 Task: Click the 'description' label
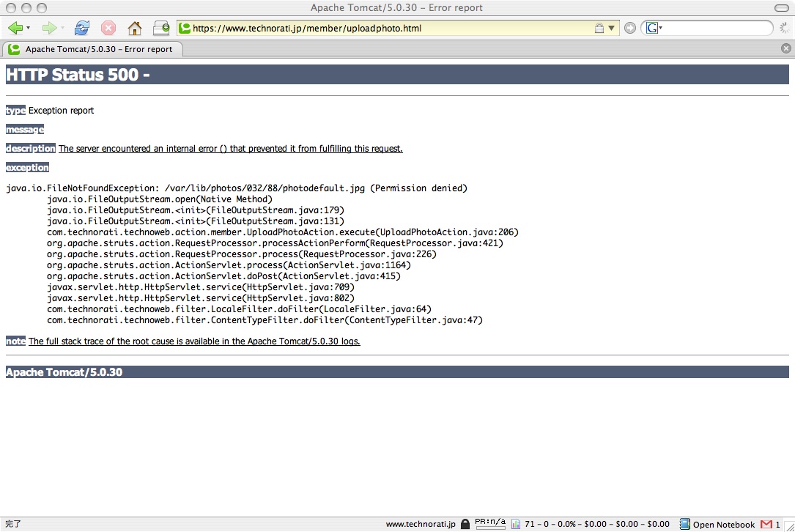pyautogui.click(x=31, y=148)
